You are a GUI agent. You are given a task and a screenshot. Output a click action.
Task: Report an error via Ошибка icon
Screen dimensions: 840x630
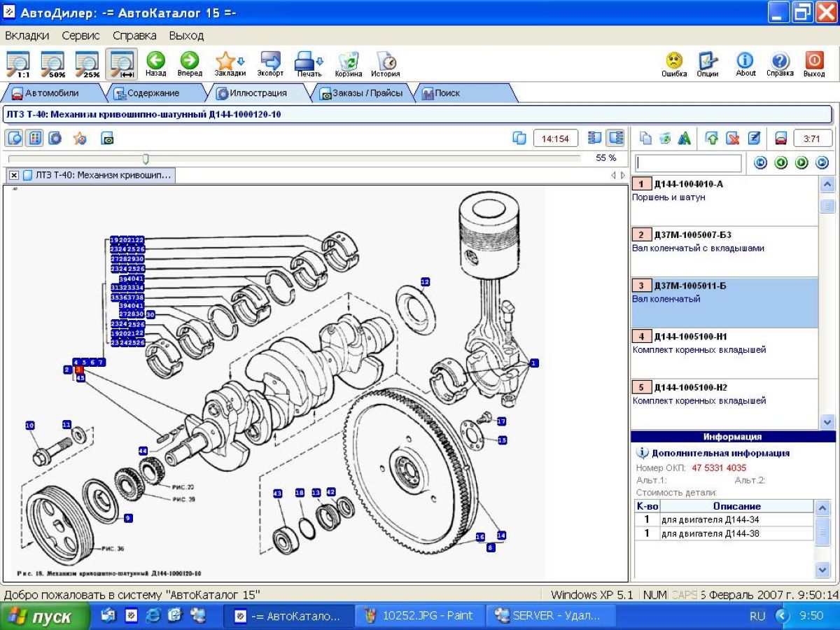tap(674, 63)
